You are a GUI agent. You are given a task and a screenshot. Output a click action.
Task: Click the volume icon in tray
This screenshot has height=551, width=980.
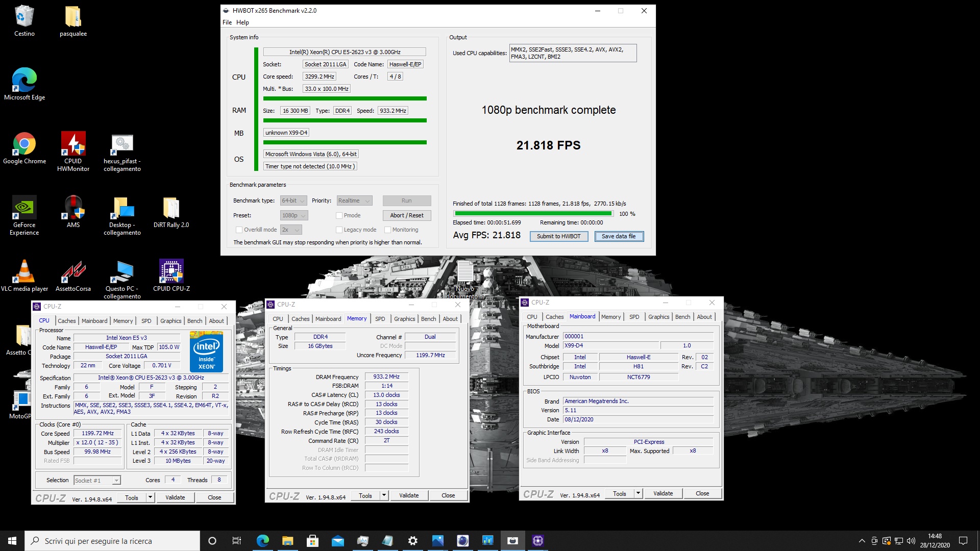[911, 541]
